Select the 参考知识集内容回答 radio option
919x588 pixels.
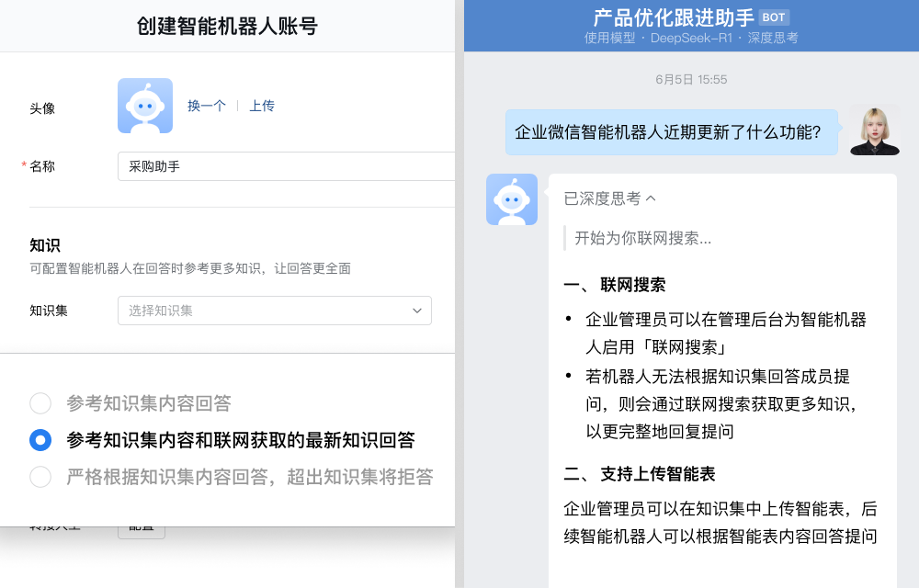click(40, 403)
